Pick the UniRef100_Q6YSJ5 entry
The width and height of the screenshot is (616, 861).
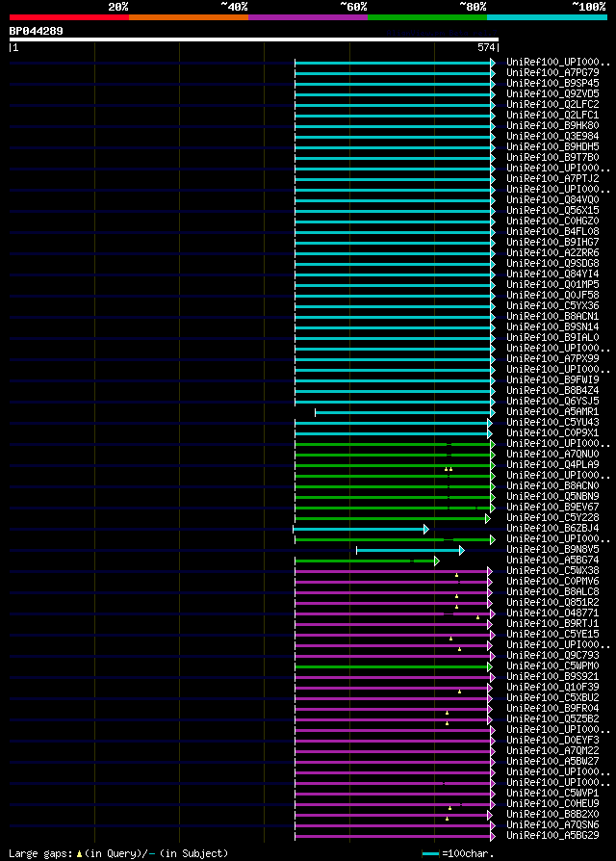pos(552,402)
